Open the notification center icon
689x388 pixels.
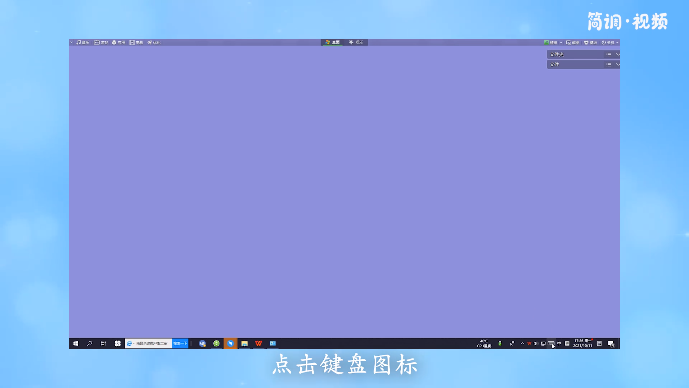611,344
